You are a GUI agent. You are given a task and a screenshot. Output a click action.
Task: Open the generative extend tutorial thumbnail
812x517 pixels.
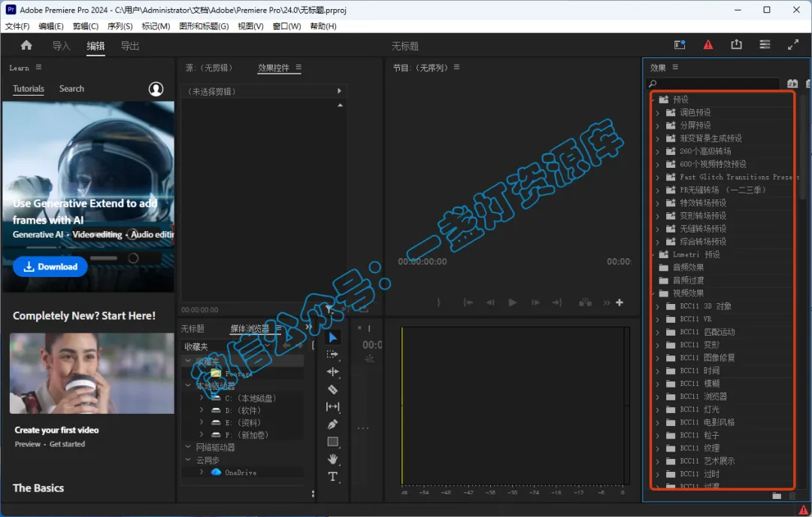(89, 196)
